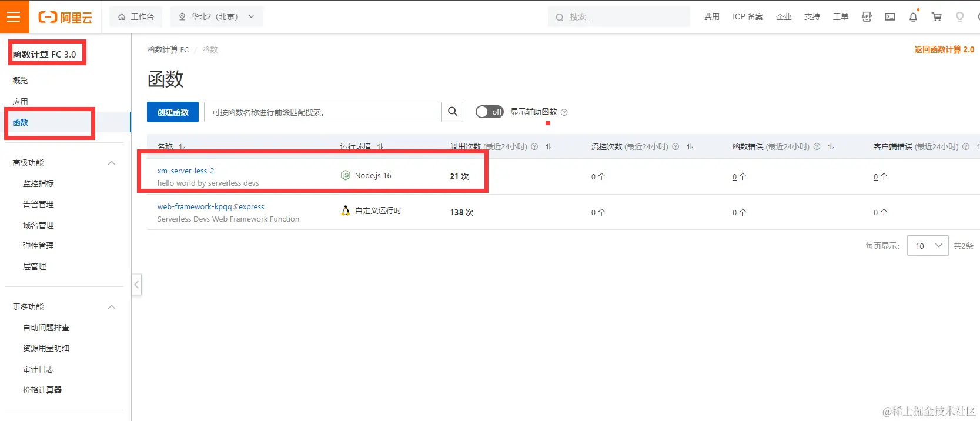The image size is (980, 421).
Task: Click help icon next to 函数错误 header
Action: 817,146
